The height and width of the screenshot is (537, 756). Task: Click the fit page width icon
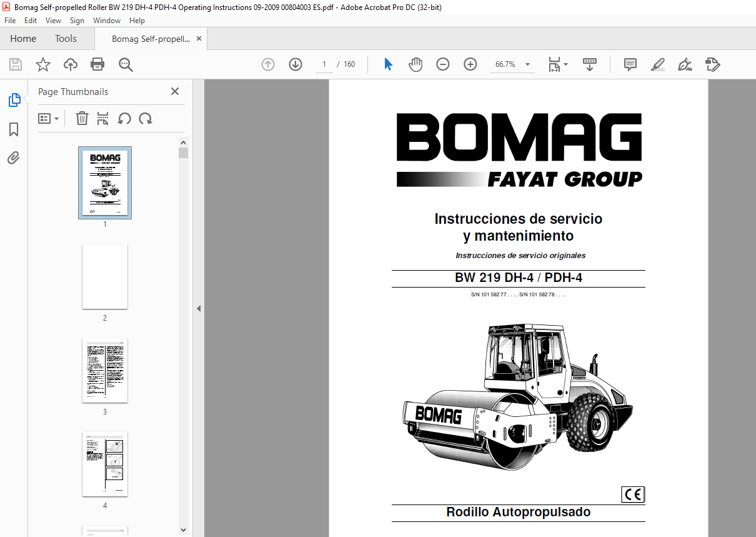click(554, 64)
